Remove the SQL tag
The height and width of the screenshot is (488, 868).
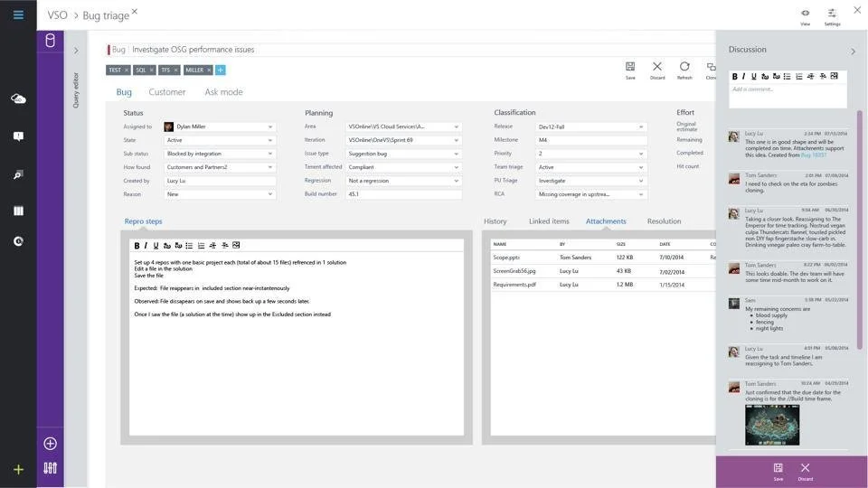tap(152, 70)
